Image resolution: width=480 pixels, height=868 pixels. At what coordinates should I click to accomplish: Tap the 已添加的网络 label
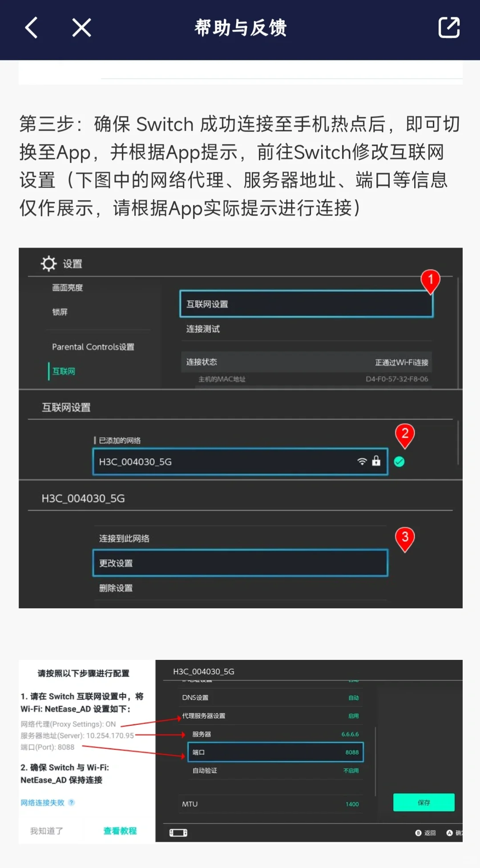click(119, 441)
